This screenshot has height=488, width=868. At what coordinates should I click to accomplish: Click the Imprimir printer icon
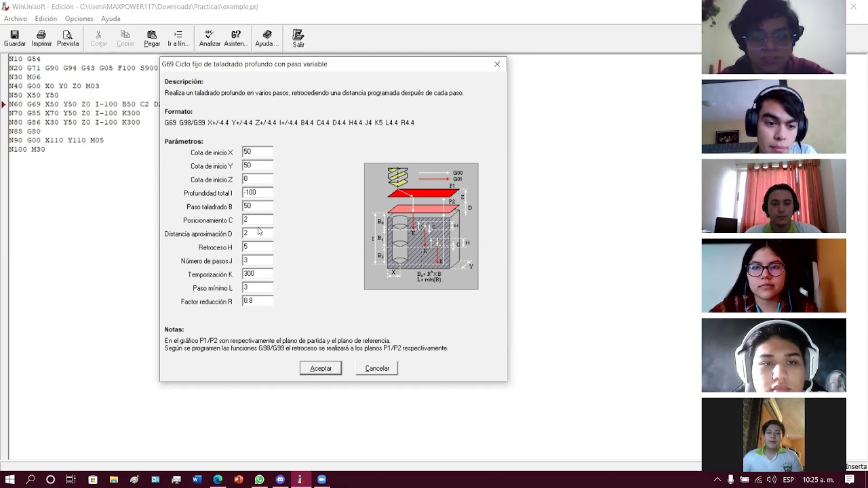(41, 39)
